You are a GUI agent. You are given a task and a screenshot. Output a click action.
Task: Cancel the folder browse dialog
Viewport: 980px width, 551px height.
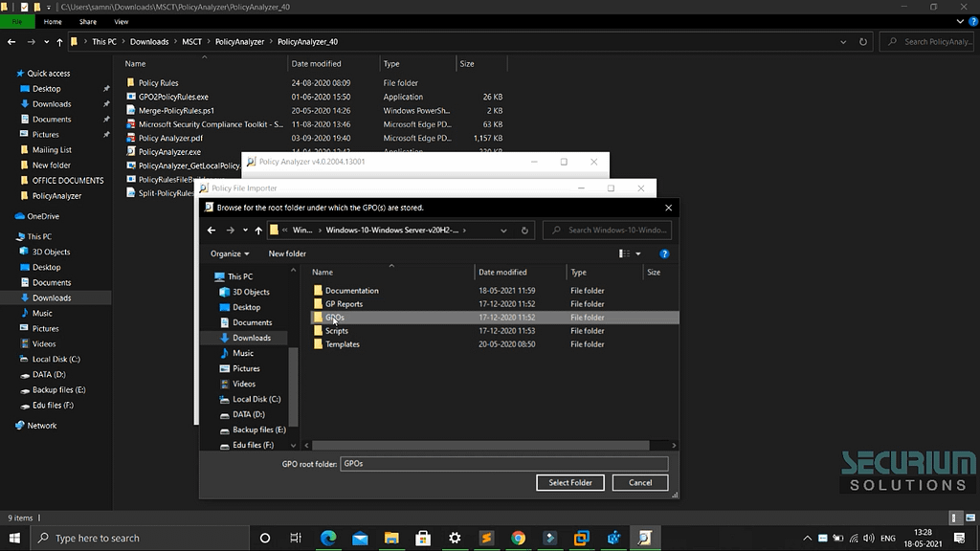tap(640, 482)
